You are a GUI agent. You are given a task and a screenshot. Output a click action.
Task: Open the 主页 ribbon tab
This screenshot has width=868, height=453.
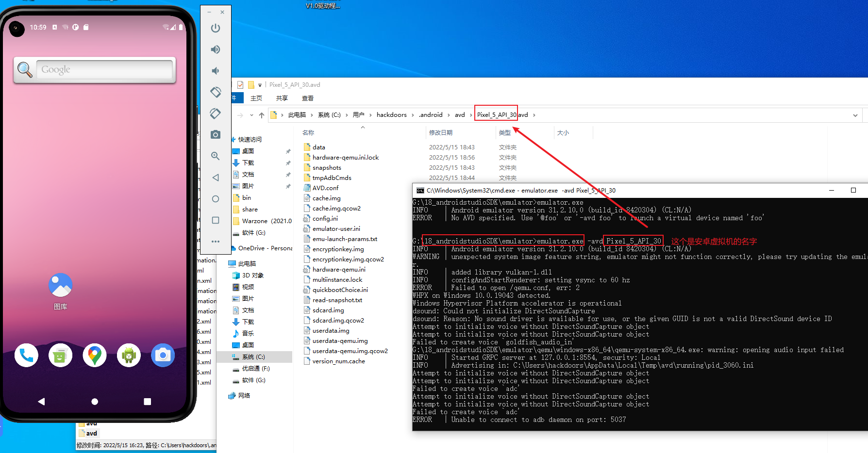click(x=256, y=98)
